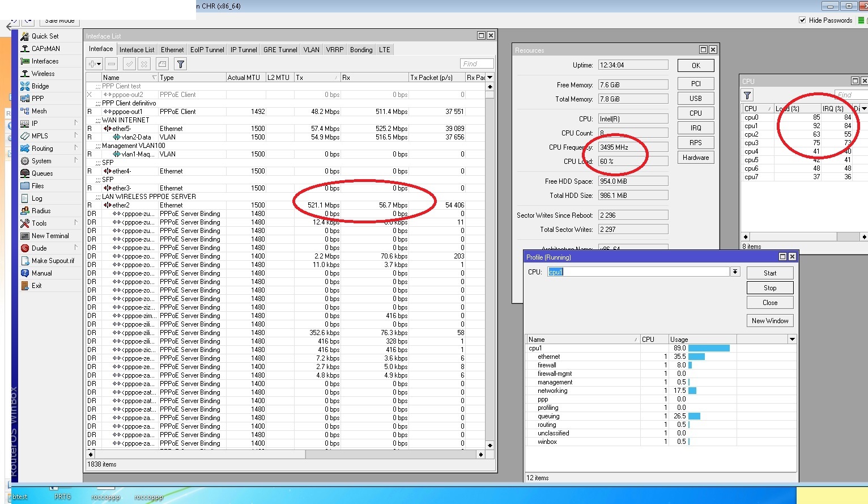The width and height of the screenshot is (868, 504).
Task: Open the Wireless menu icon
Action: [25, 74]
